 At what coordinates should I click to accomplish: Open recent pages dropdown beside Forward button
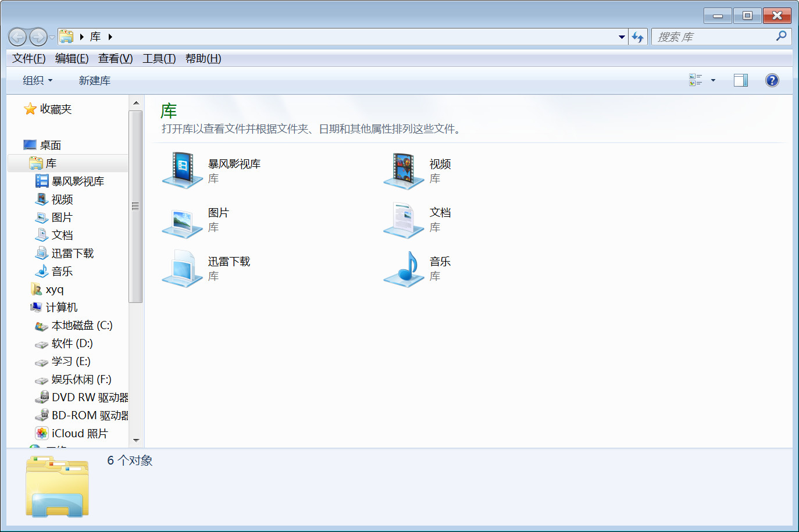52,37
